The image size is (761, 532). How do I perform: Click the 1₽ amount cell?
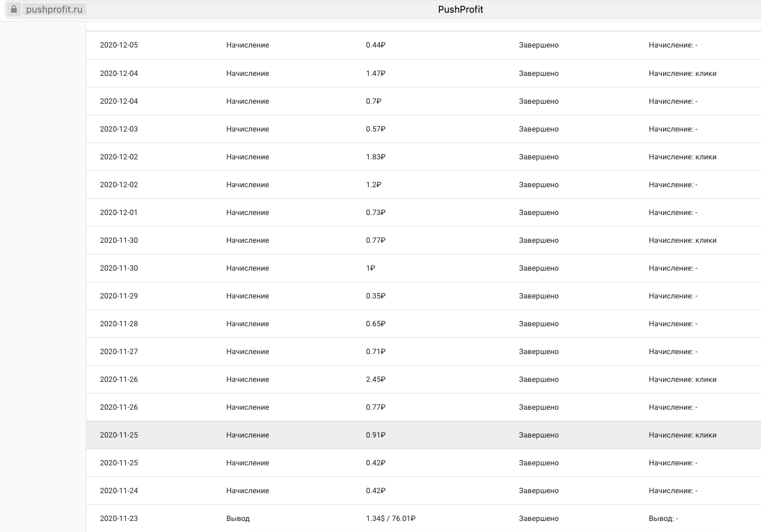pos(370,268)
